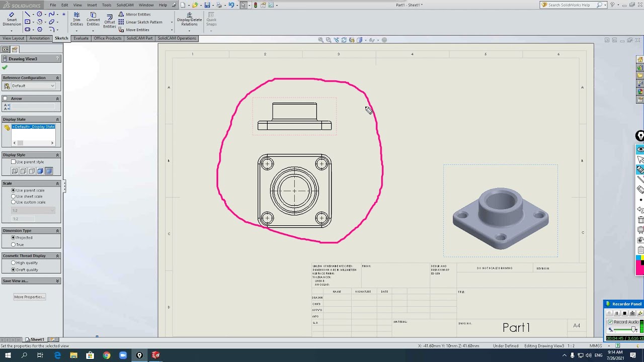Open the Tools menu
This screenshot has width=644, height=362.
[x=107, y=5]
